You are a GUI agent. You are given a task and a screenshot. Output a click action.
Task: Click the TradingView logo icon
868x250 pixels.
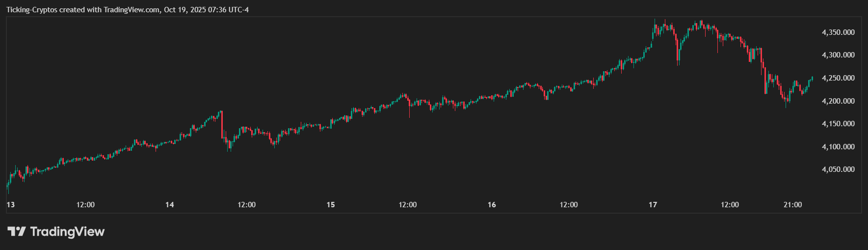tap(16, 231)
